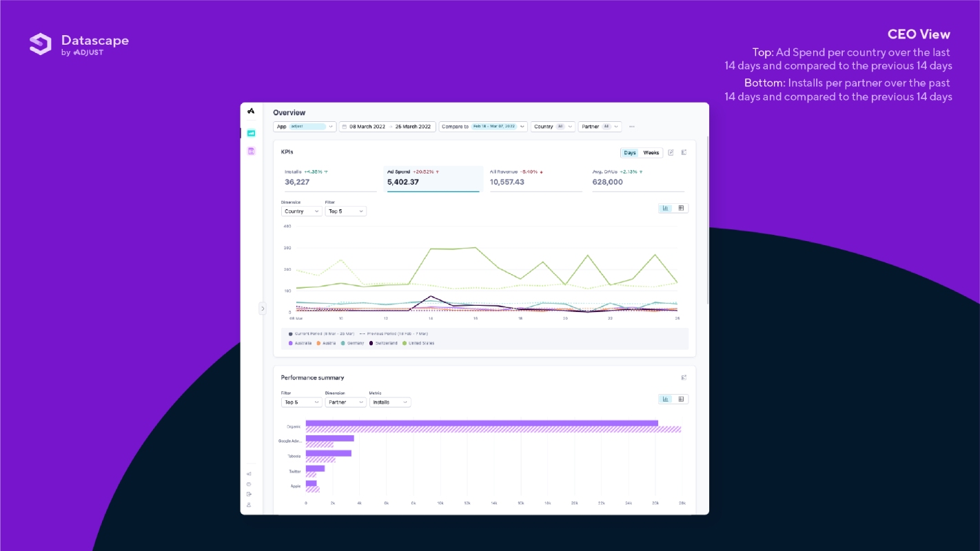The width and height of the screenshot is (980, 551).
Task: Select the All Revenue KPI tab
Action: (536, 178)
